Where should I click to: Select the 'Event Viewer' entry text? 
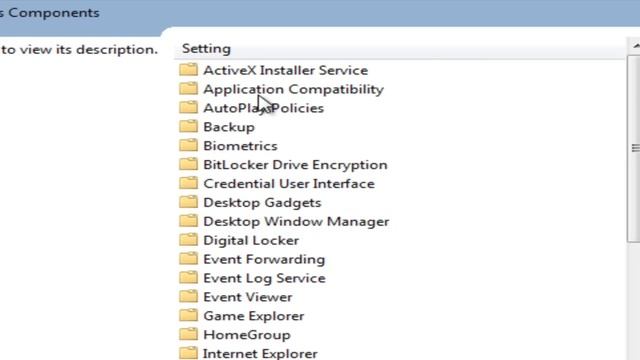point(248,297)
